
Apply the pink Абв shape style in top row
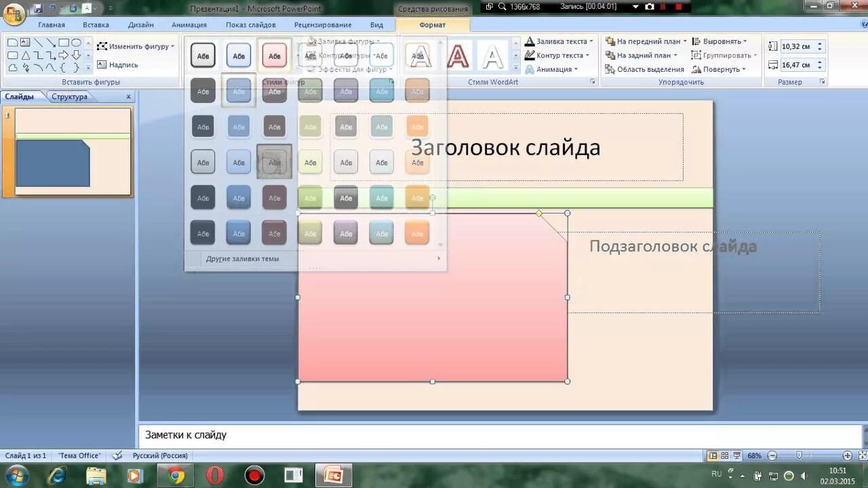point(274,55)
